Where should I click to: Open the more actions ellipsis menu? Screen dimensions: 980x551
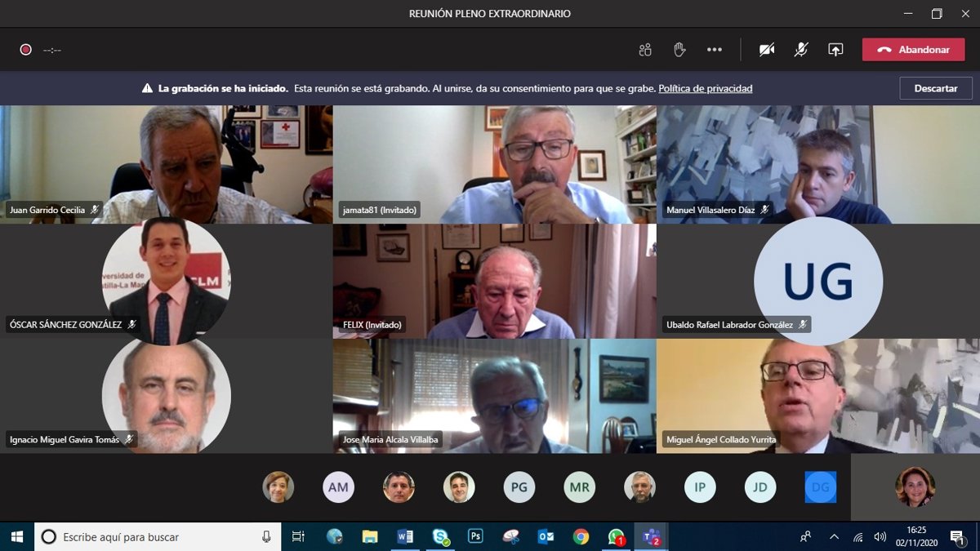tap(715, 50)
